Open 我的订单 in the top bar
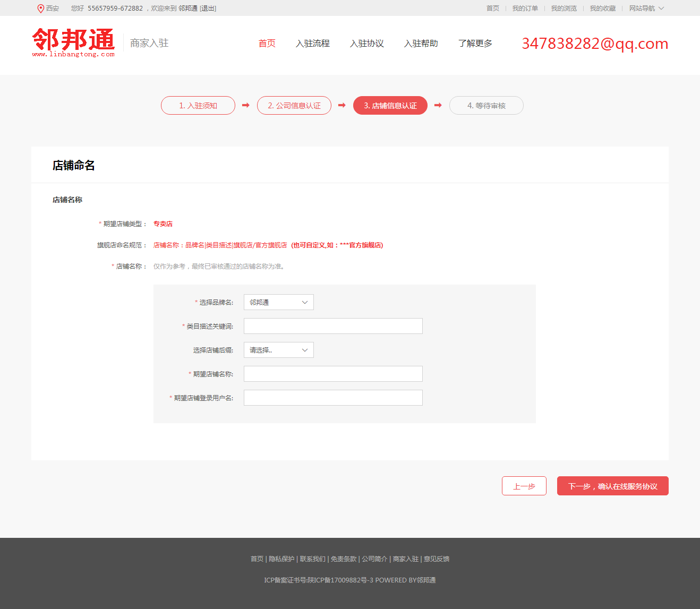The height and width of the screenshot is (609, 700). coord(525,8)
